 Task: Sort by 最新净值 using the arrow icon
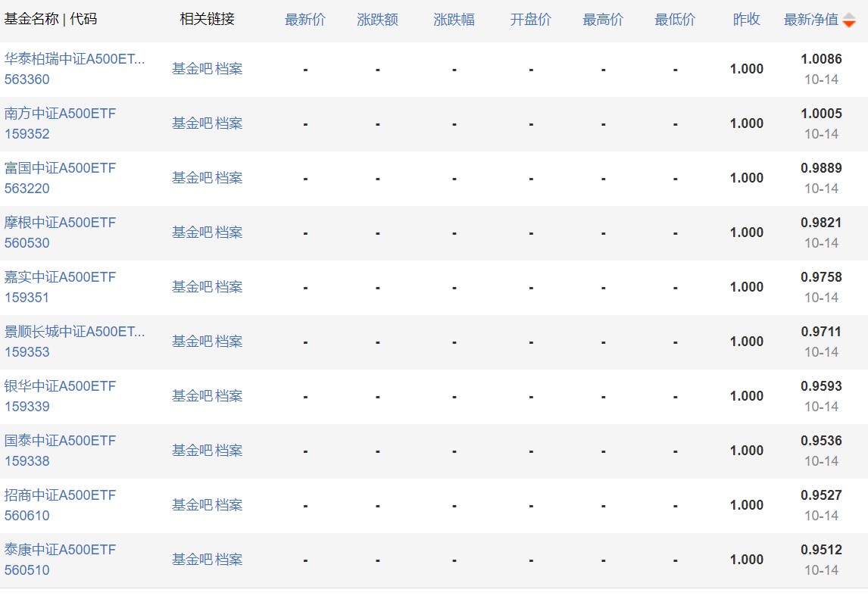click(848, 20)
